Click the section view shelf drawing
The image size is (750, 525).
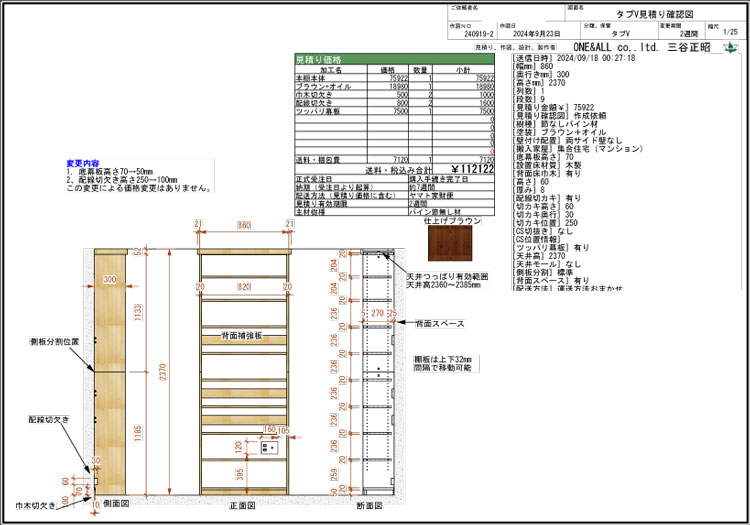coord(378,372)
